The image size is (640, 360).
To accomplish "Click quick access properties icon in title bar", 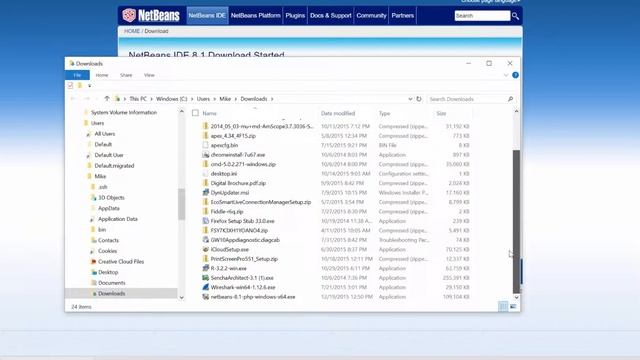I will click(70, 85).
